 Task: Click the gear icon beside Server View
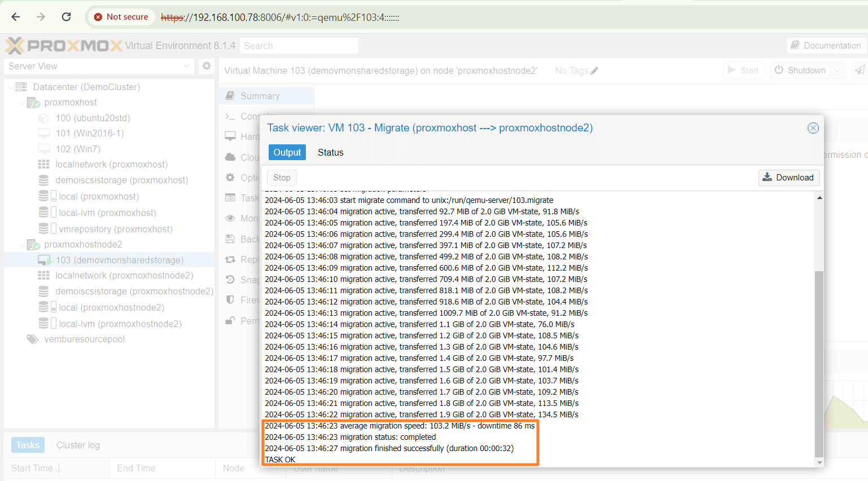coord(207,66)
